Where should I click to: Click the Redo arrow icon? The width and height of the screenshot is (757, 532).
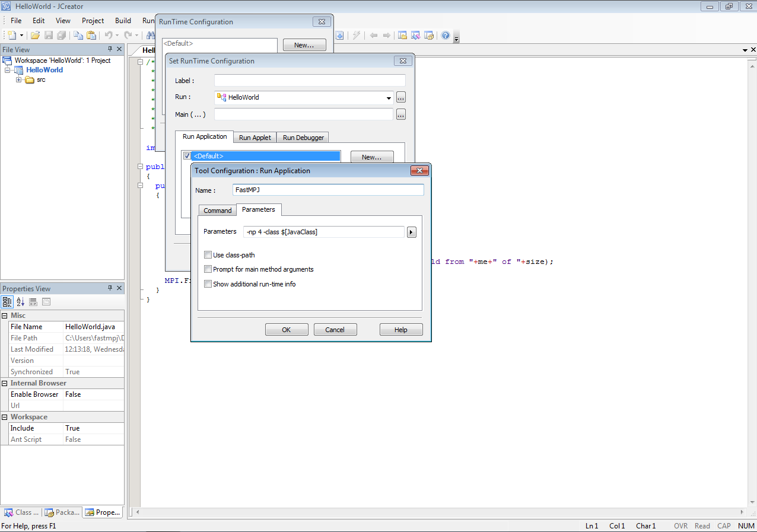(x=128, y=36)
